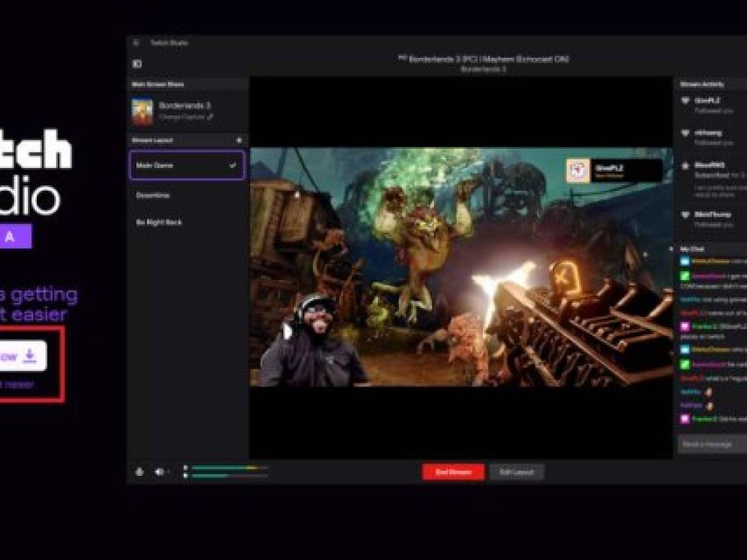
Task: Click the Send a message chat field
Action: [x=713, y=444]
